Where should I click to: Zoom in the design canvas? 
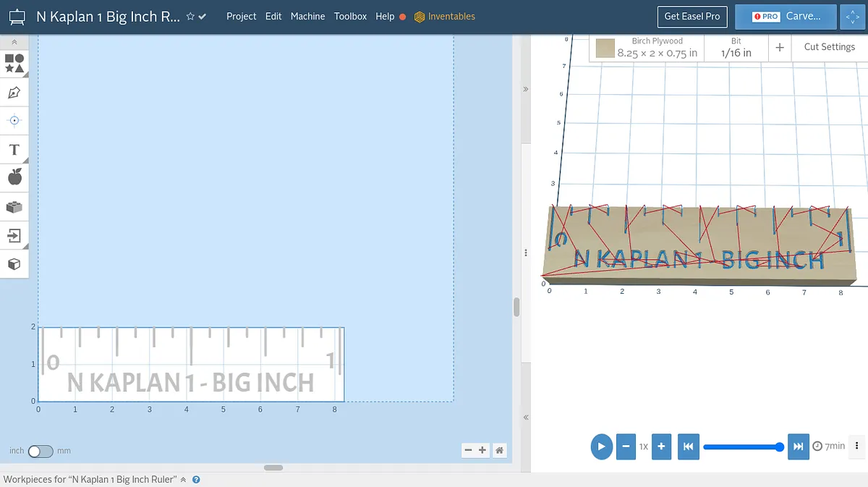tap(482, 450)
